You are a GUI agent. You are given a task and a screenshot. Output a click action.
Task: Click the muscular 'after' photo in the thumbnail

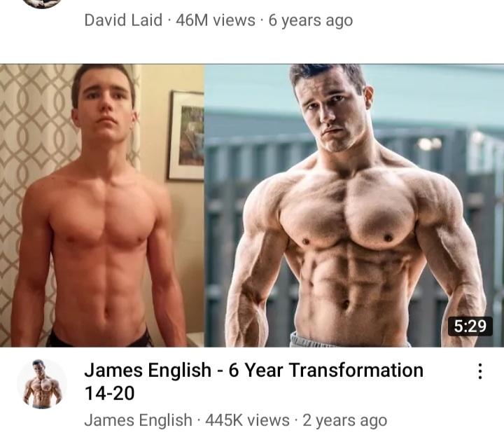click(x=354, y=206)
